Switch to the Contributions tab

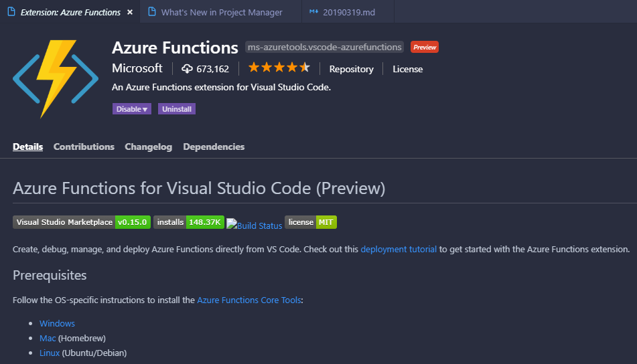click(x=84, y=147)
